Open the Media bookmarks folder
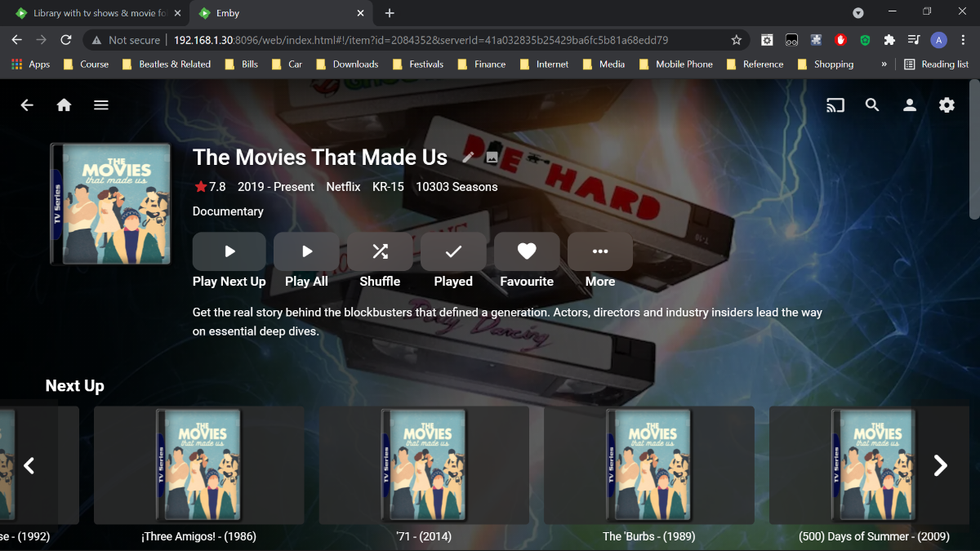Image resolution: width=980 pixels, height=551 pixels. click(604, 64)
